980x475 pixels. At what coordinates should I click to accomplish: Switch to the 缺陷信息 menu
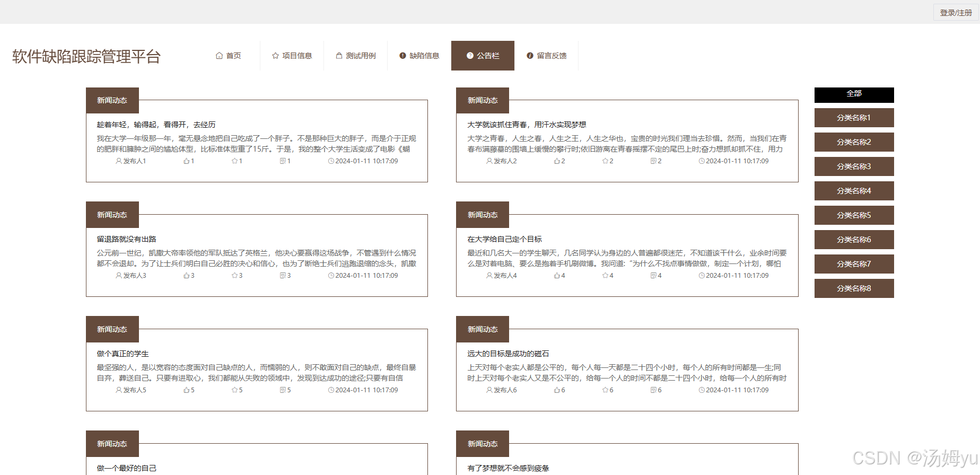click(x=419, y=56)
